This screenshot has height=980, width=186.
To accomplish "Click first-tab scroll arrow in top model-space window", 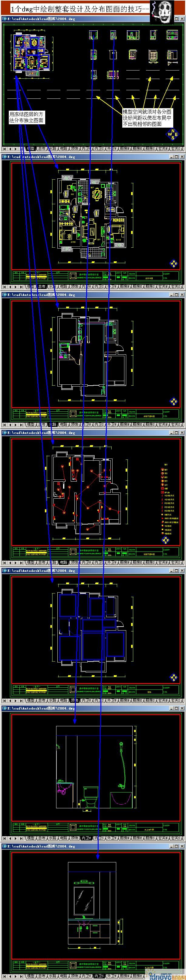I will (x=5, y=149).
